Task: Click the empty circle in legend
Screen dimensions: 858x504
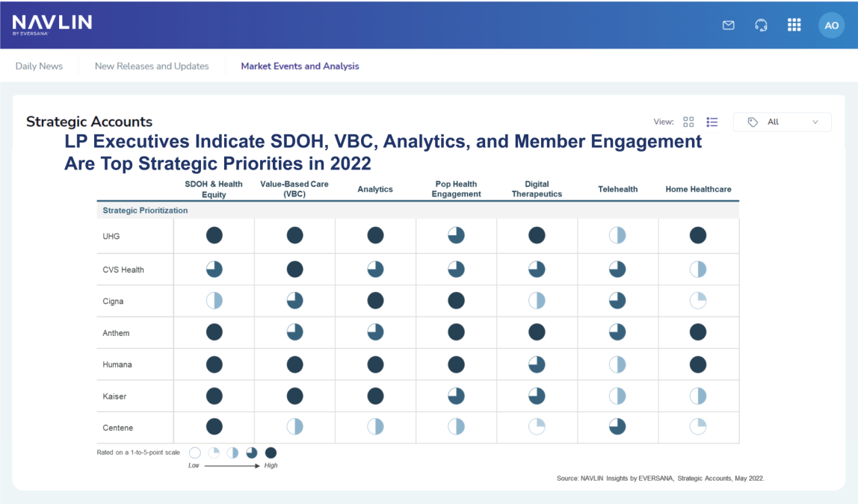Action: 195,452
